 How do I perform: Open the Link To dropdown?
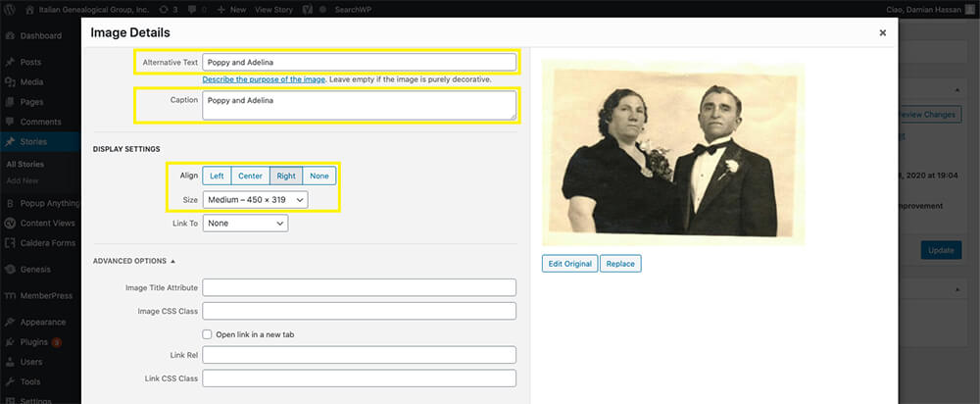click(x=245, y=224)
